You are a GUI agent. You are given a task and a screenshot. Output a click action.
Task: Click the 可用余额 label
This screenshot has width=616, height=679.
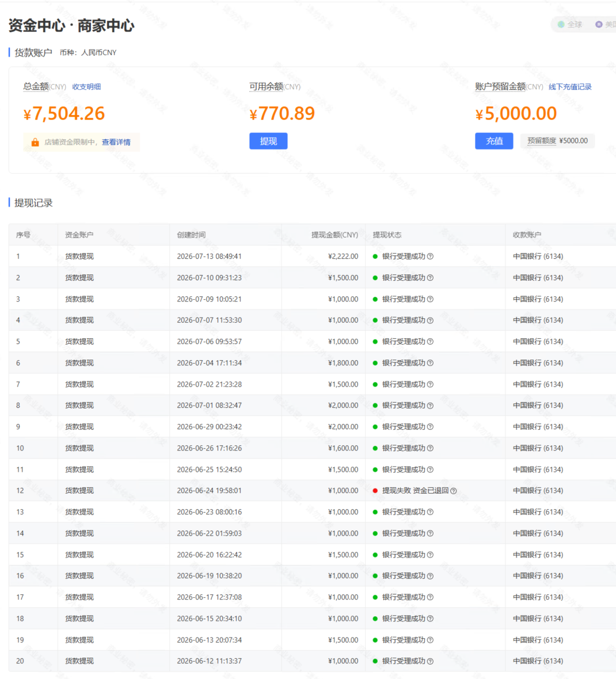(266, 87)
